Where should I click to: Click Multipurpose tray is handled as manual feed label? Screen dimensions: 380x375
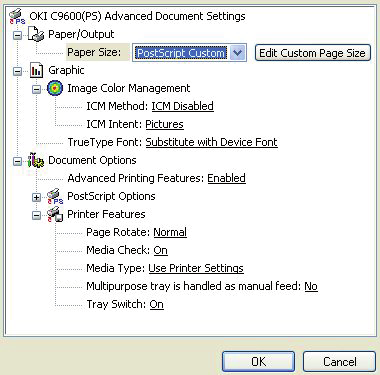[194, 286]
